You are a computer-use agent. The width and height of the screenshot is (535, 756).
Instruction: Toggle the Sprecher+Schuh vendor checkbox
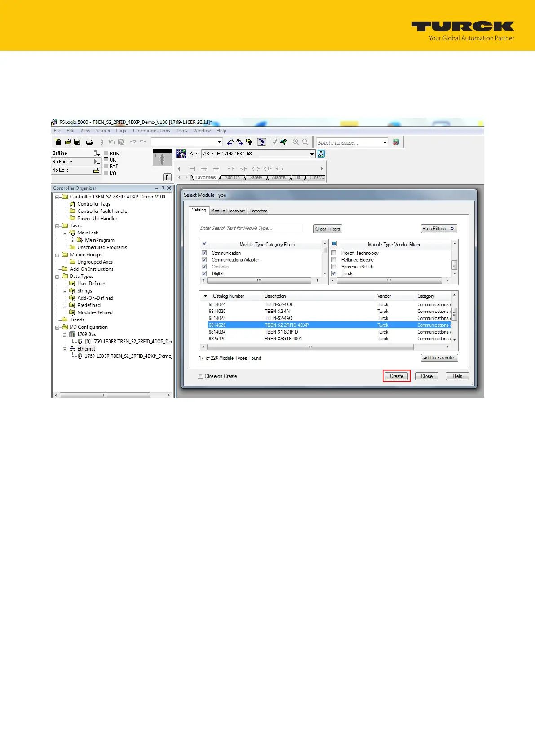click(x=334, y=267)
